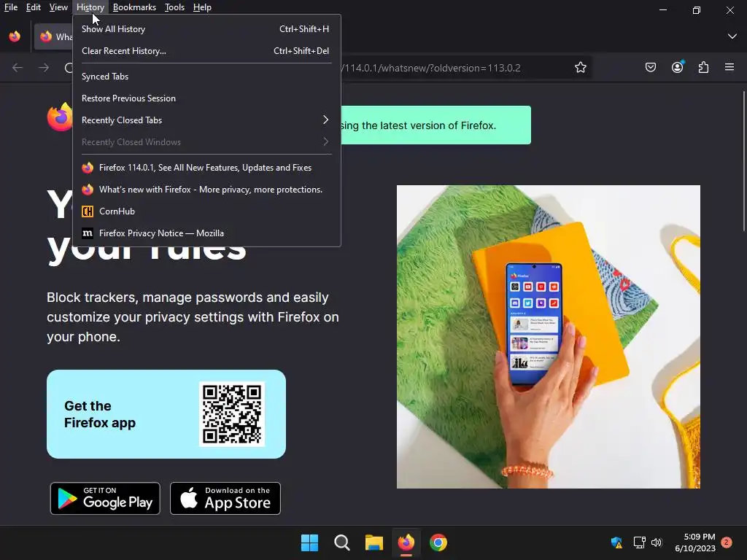747x560 pixels.
Task: Open the list all tabs dropdown
Action: pyautogui.click(x=732, y=36)
